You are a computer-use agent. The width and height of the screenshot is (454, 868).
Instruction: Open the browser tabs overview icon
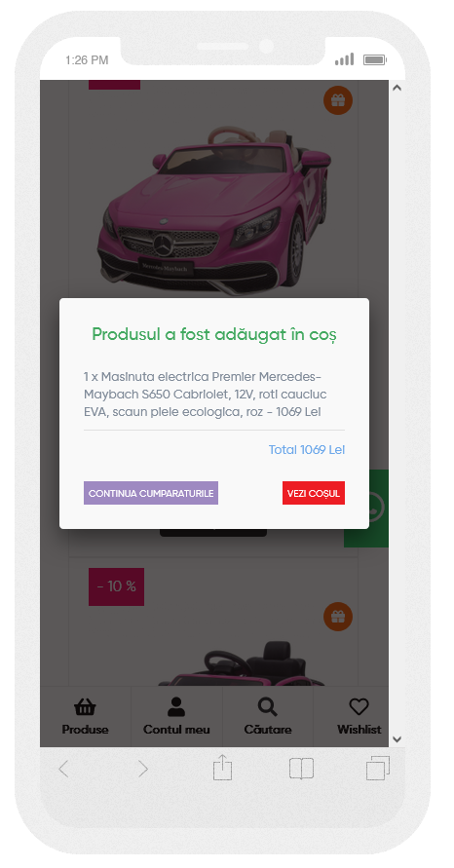point(378,768)
